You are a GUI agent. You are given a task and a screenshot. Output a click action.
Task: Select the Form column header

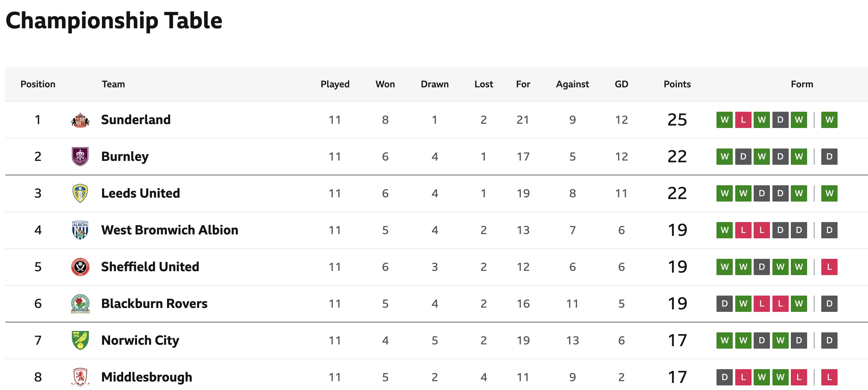point(802,84)
